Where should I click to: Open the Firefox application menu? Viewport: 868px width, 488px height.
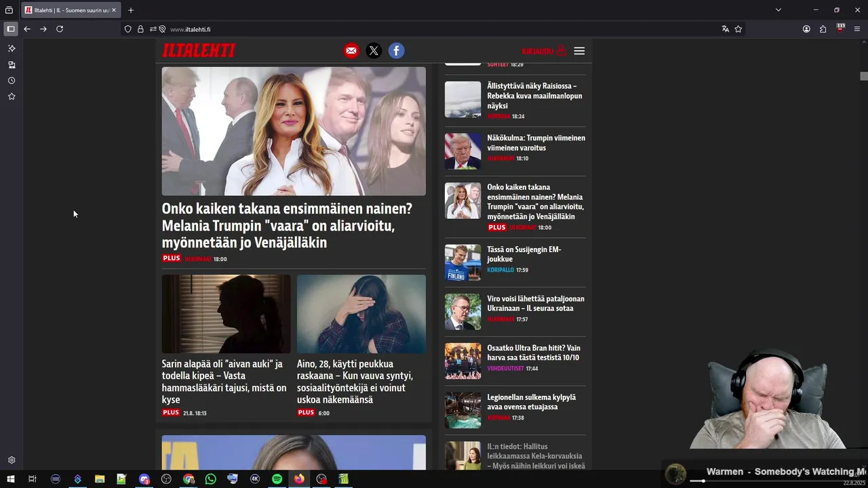857,29
